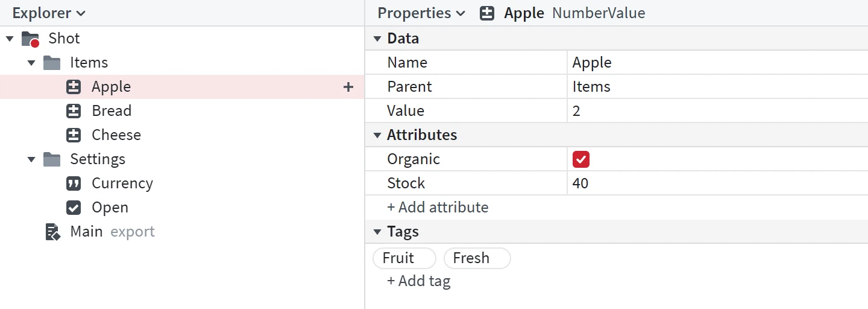Viewport: 868px width, 309px height.
Task: Click the Parent property label
Action: (410, 87)
